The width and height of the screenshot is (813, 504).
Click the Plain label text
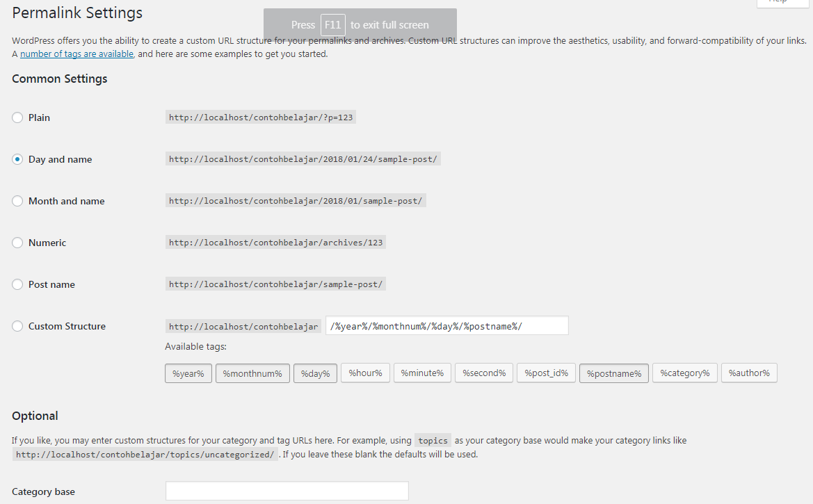click(39, 117)
